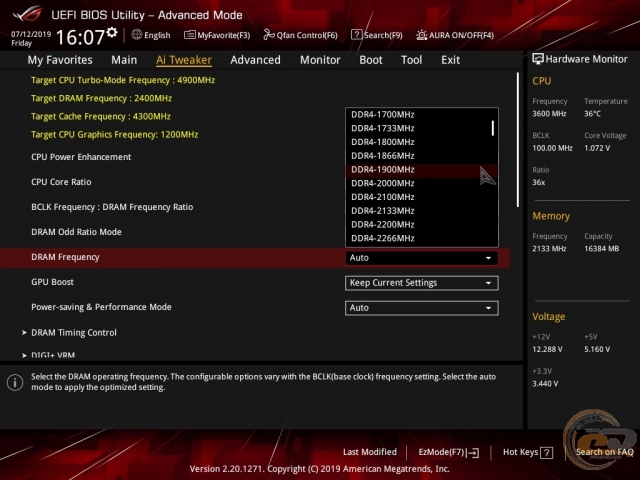
Task: Select Power-saving & Performance Mode label
Action: [x=101, y=307]
